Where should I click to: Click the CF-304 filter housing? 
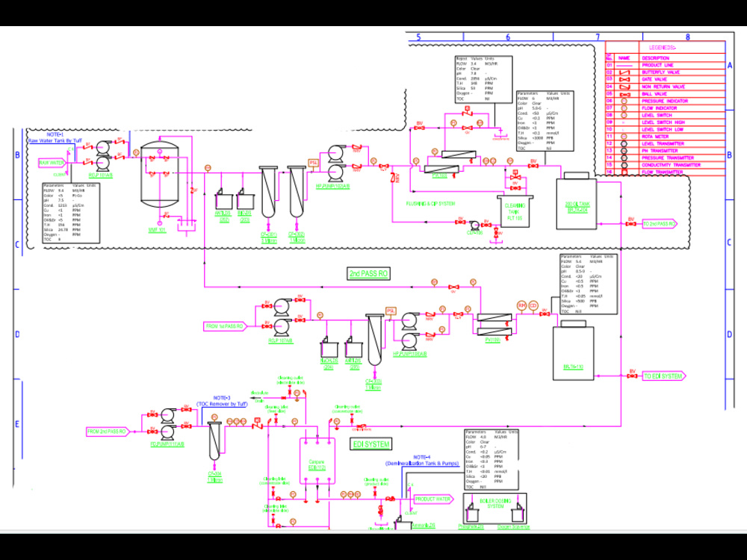(214, 441)
